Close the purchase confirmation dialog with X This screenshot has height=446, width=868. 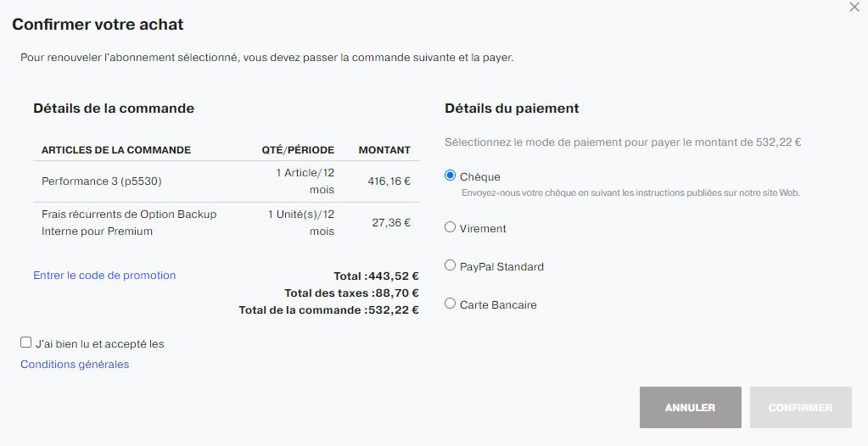coord(854,7)
